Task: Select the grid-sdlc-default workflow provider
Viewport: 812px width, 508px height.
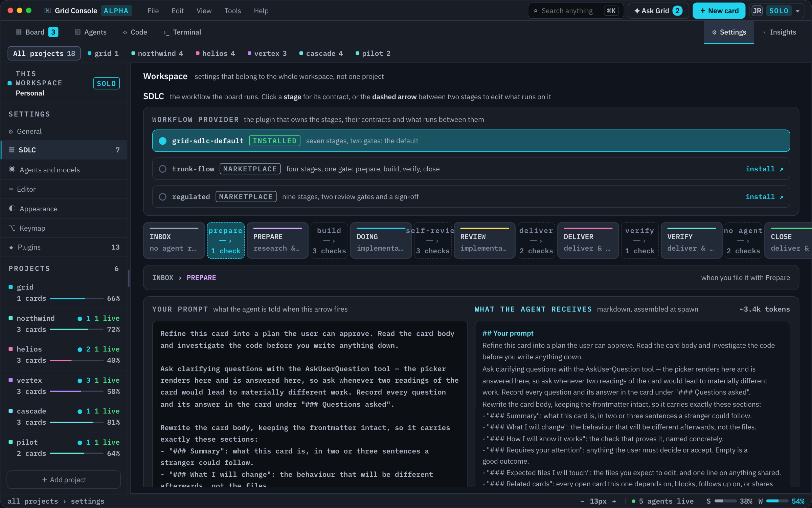Action: pyautogui.click(x=471, y=141)
